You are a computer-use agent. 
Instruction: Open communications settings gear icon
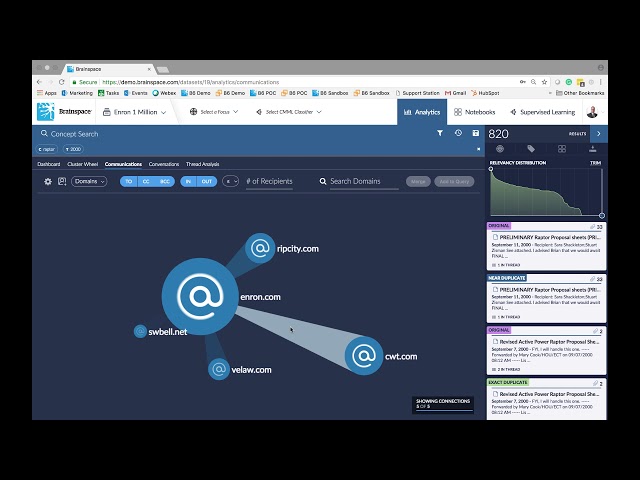click(x=48, y=181)
